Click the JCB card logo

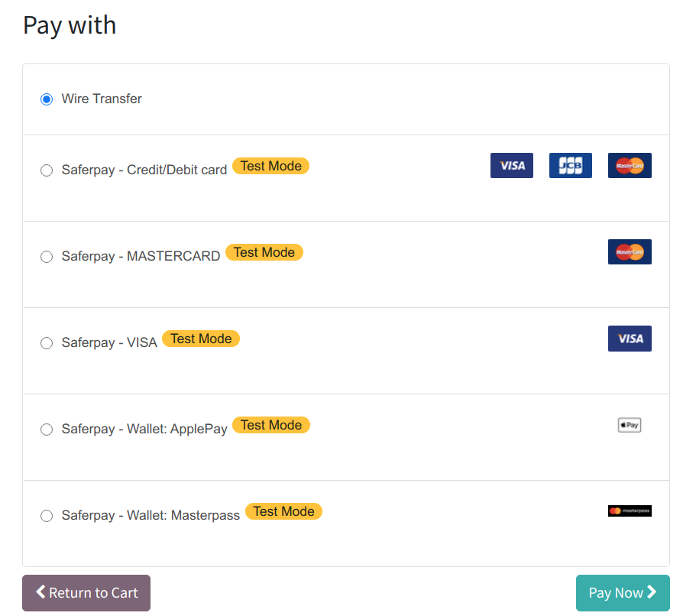pyautogui.click(x=570, y=165)
